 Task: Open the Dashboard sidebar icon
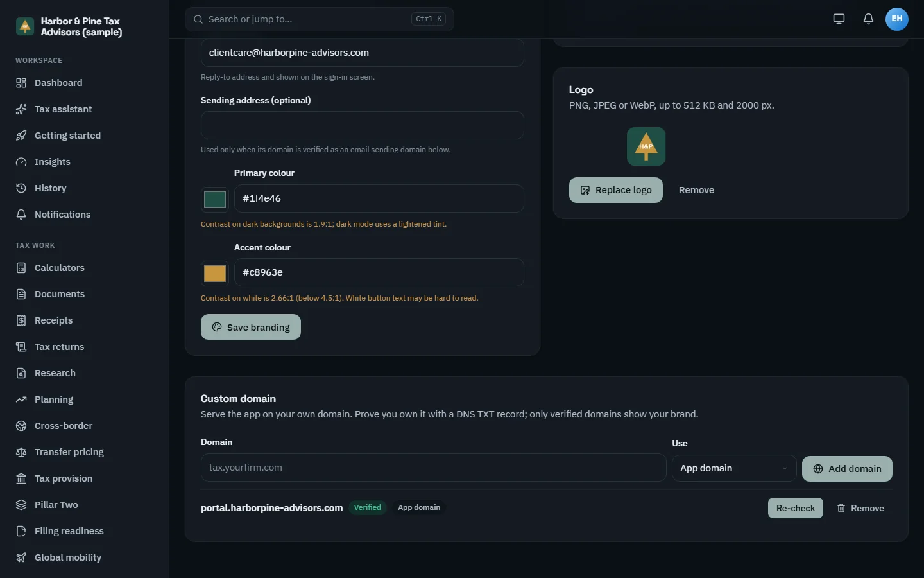pos(21,83)
